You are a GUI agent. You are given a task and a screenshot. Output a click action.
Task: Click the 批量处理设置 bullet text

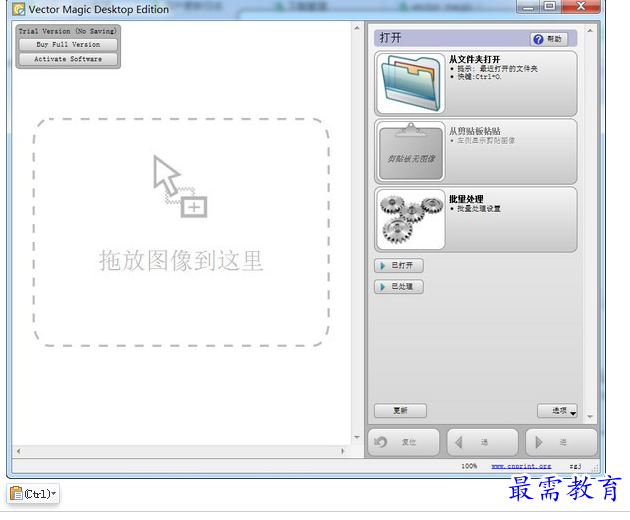[479, 209]
